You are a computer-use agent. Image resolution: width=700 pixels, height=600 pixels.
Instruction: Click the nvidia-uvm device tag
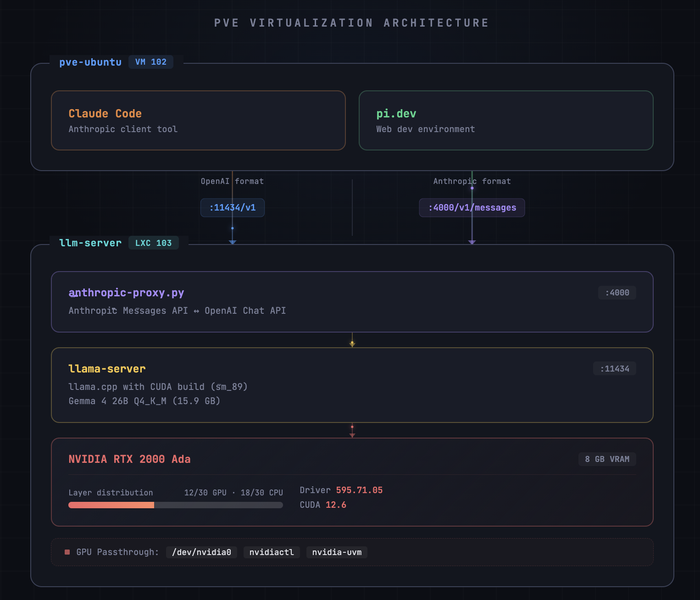pos(337,552)
